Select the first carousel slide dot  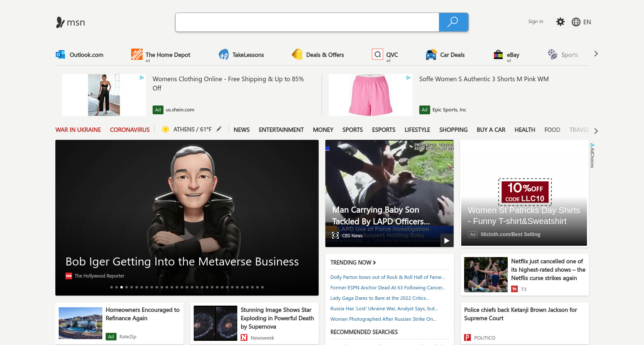click(x=112, y=287)
